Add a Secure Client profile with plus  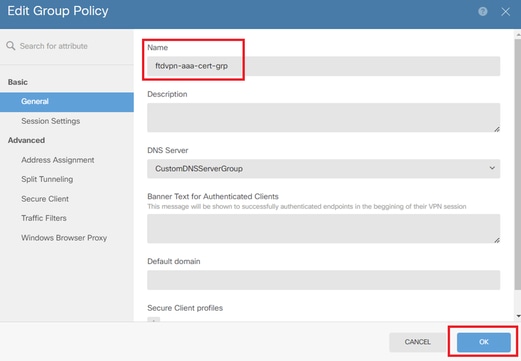click(x=154, y=320)
